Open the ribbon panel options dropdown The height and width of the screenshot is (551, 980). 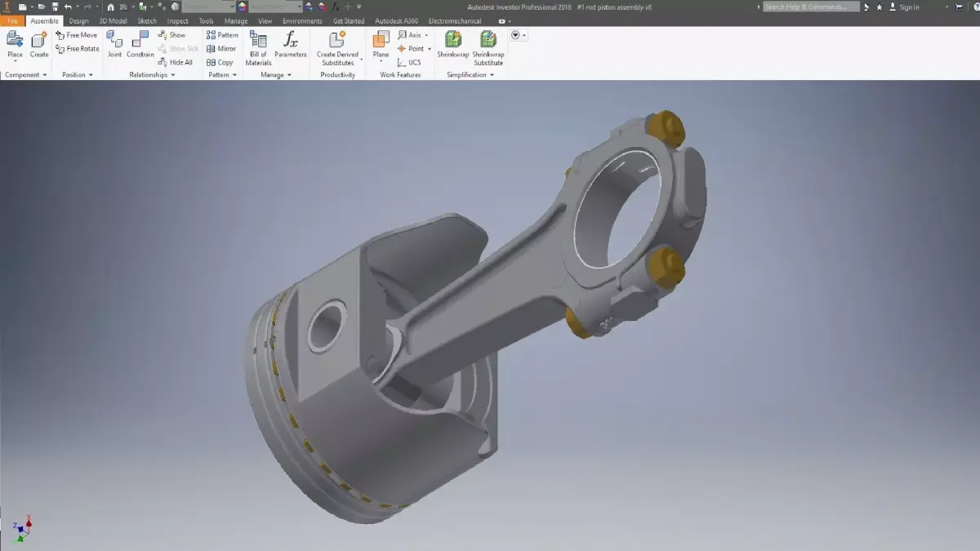(x=519, y=35)
